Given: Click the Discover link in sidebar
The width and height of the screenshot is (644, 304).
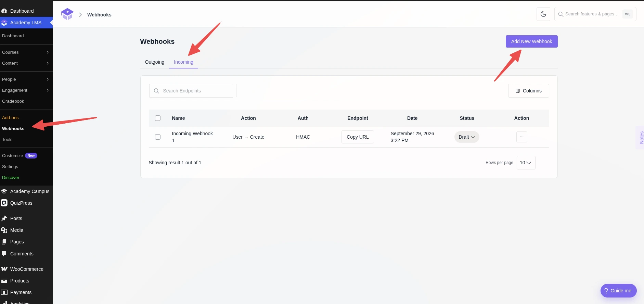Looking at the screenshot, I should [x=11, y=178].
